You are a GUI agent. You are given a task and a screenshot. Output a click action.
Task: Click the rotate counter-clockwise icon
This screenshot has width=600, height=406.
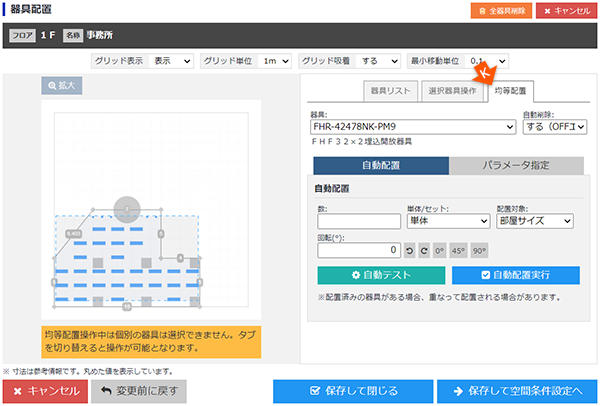410,250
